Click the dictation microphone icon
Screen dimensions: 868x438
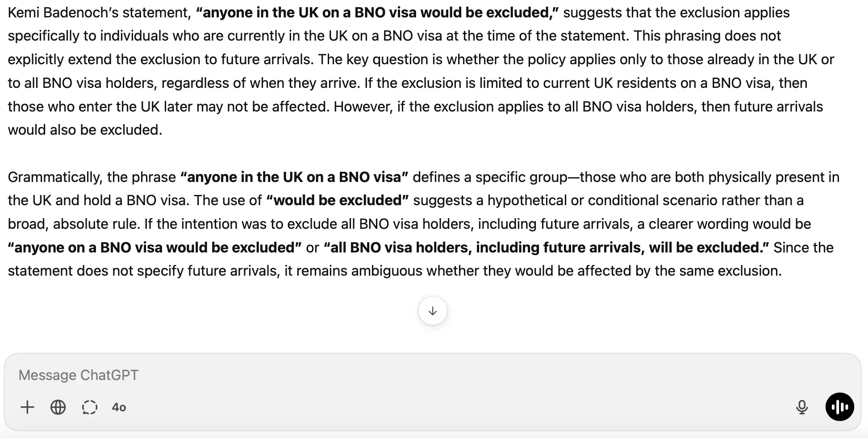(802, 407)
